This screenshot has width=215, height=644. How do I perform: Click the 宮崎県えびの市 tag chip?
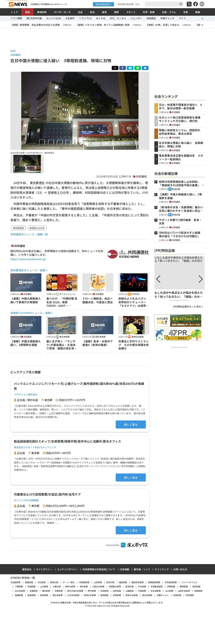pos(37,228)
